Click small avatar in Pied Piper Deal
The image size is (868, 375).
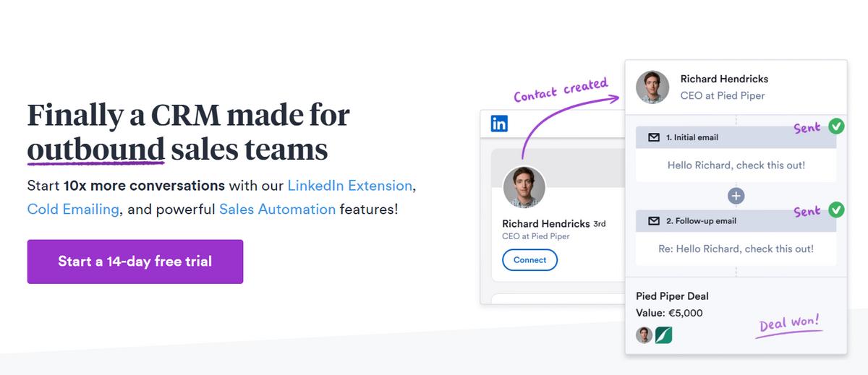tap(644, 335)
